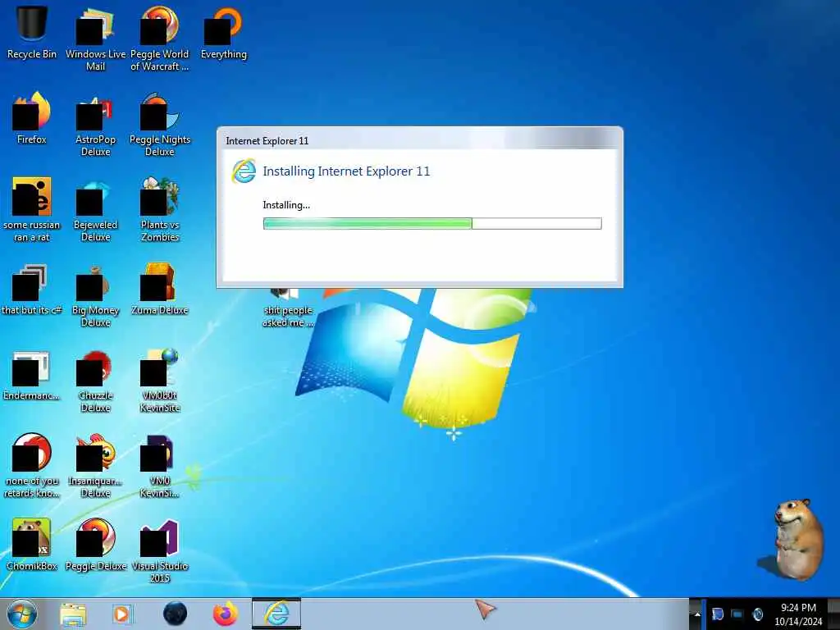Select the "some russian ran a rat" icon

32,209
